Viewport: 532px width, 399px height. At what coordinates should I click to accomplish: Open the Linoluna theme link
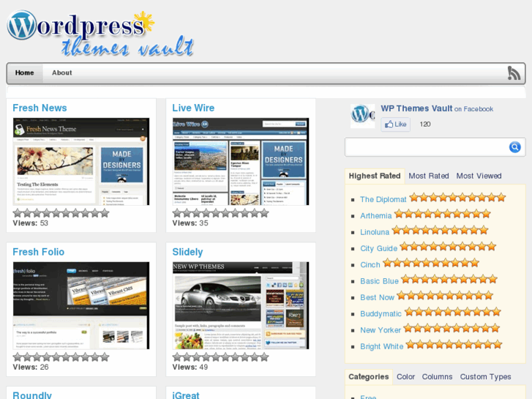[375, 232]
